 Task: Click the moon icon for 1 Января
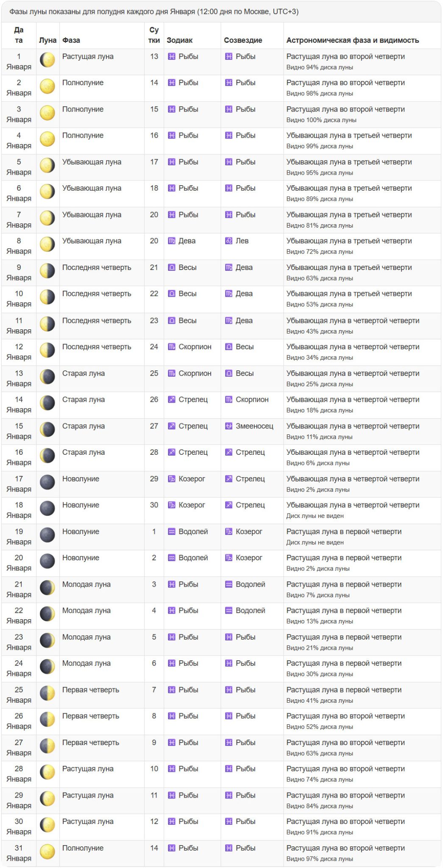47,60
